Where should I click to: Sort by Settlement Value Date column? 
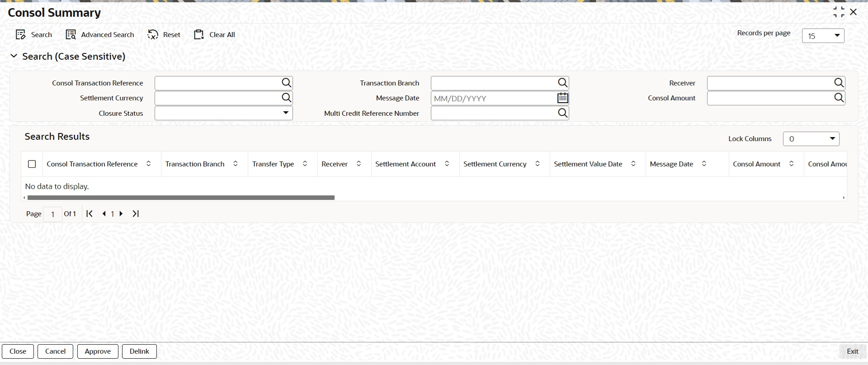(633, 164)
